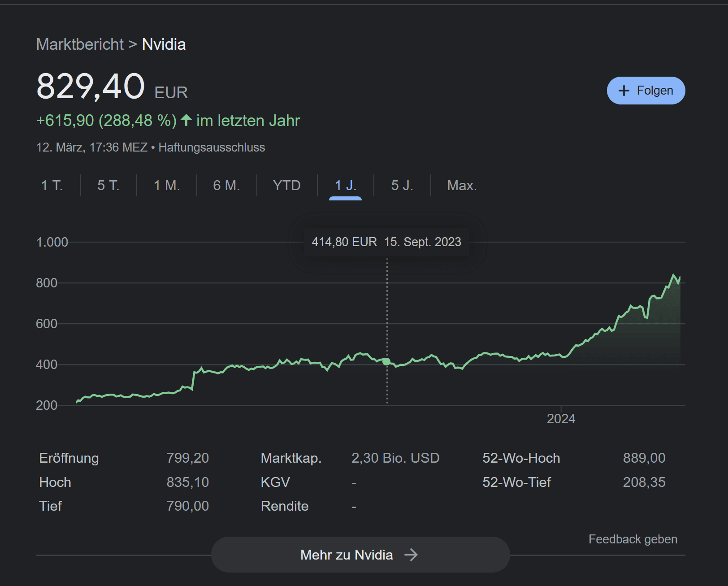Image resolution: width=728 pixels, height=586 pixels.
Task: Click the Nvidia breadcrumb title
Action: [164, 44]
